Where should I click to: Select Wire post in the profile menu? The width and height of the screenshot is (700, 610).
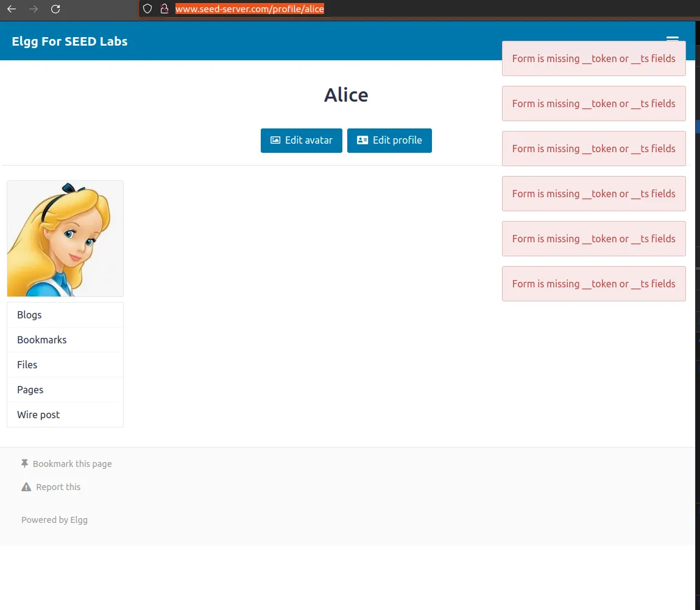click(x=38, y=415)
